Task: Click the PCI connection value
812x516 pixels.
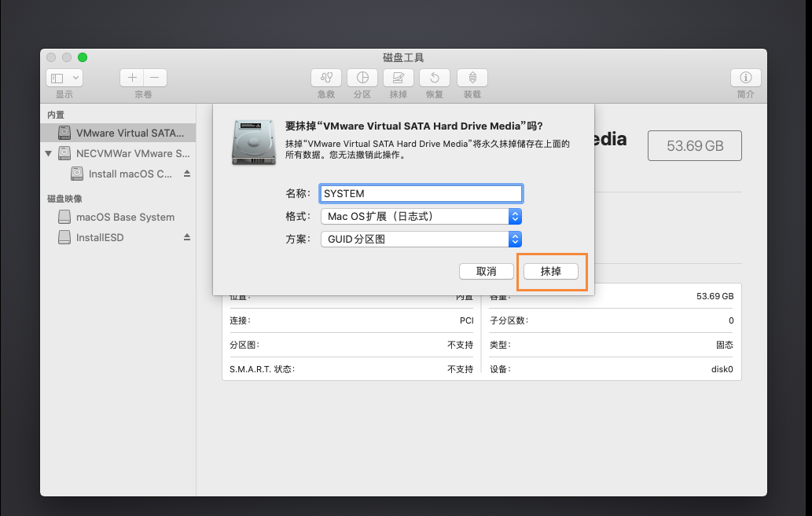Action: point(467,320)
